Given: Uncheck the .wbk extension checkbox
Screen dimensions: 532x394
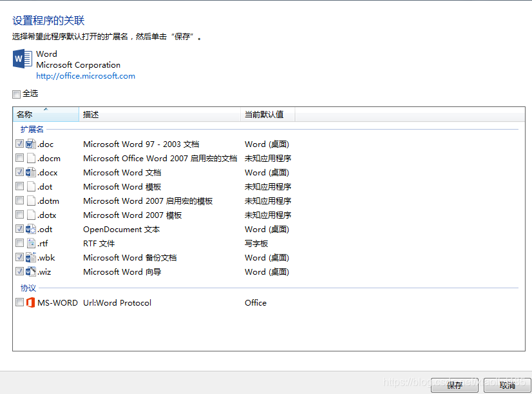Looking at the screenshot, I should (x=19, y=257).
